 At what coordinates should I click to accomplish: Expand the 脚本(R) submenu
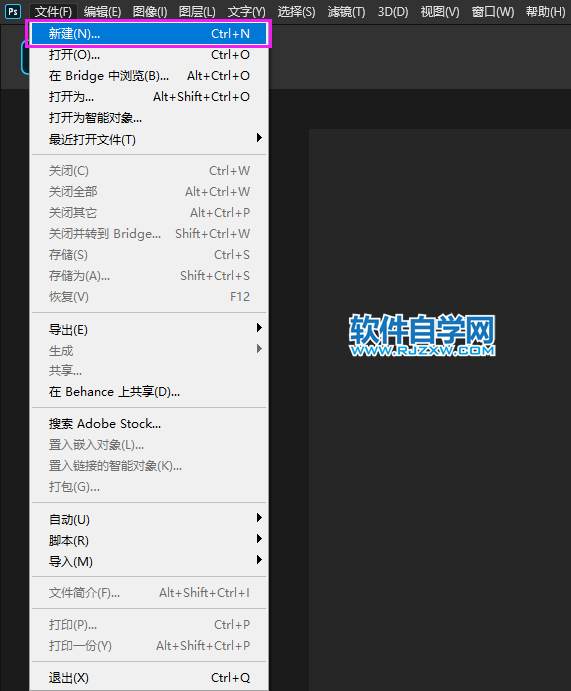[149, 541]
